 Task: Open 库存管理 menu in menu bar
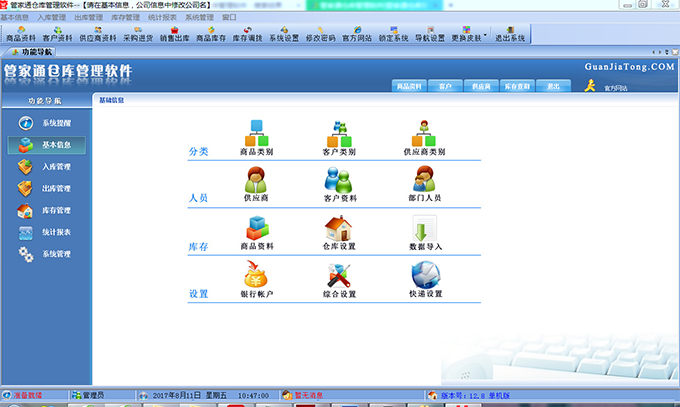click(125, 17)
